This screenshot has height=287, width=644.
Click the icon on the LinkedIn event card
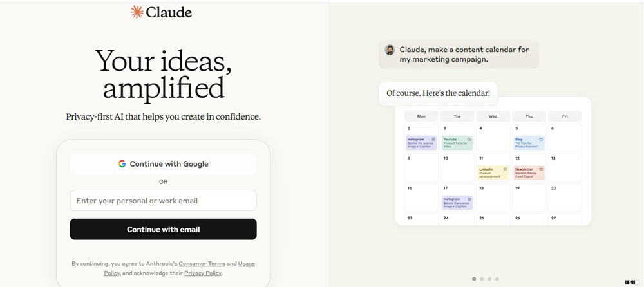(x=505, y=169)
